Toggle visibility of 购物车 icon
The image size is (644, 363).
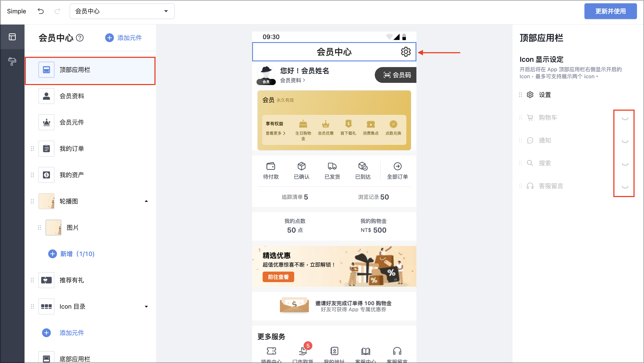(625, 119)
